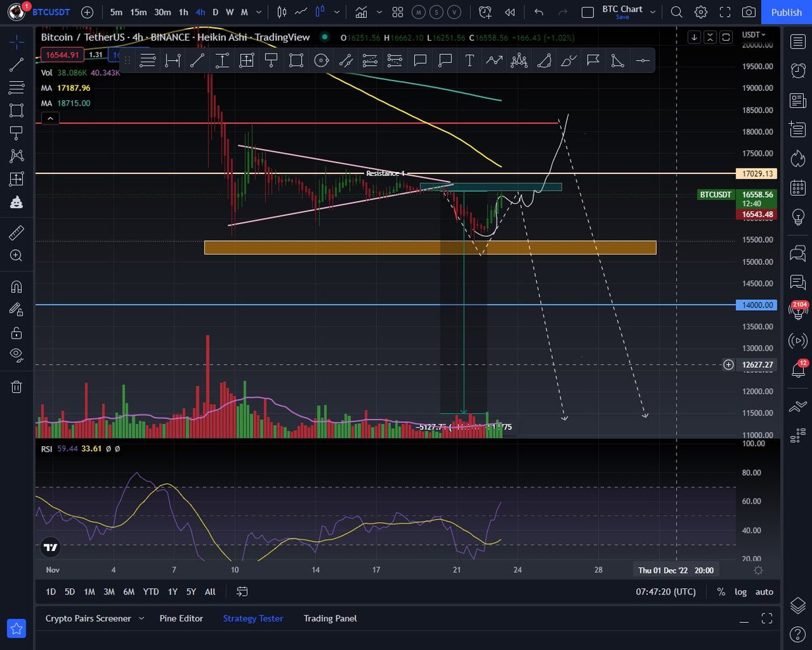
Task: Open the Strategy Tester tab
Action: click(253, 618)
